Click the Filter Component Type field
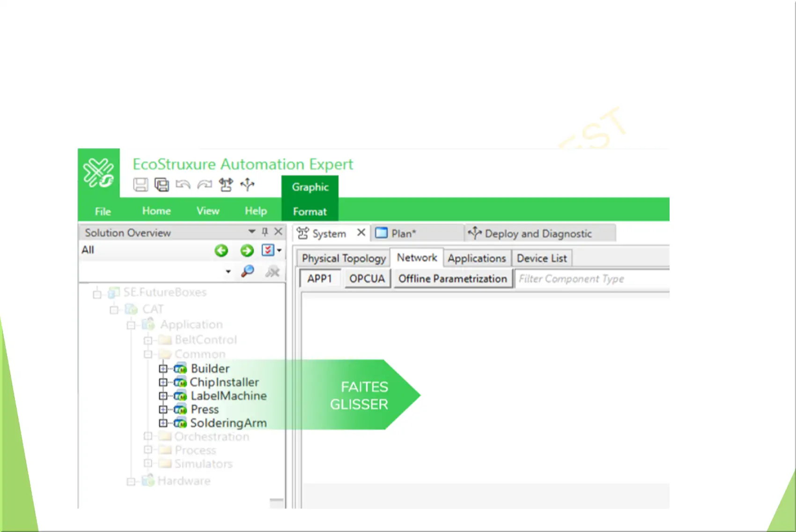The height and width of the screenshot is (532, 796). tap(592, 279)
